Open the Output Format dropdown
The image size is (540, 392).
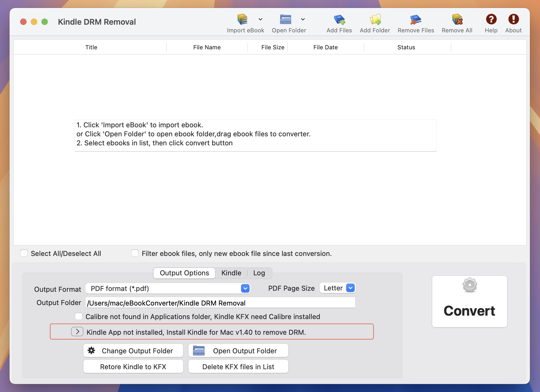[x=245, y=288]
